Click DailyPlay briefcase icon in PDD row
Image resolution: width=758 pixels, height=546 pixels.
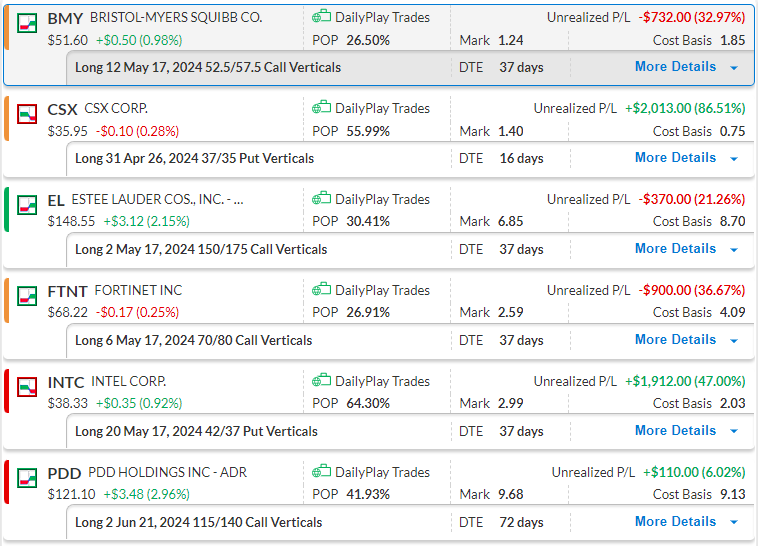(321, 471)
